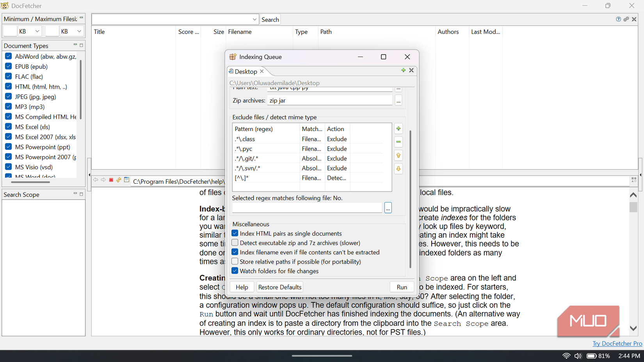Sort results by the Type column
644x362 pixels.
(305, 32)
